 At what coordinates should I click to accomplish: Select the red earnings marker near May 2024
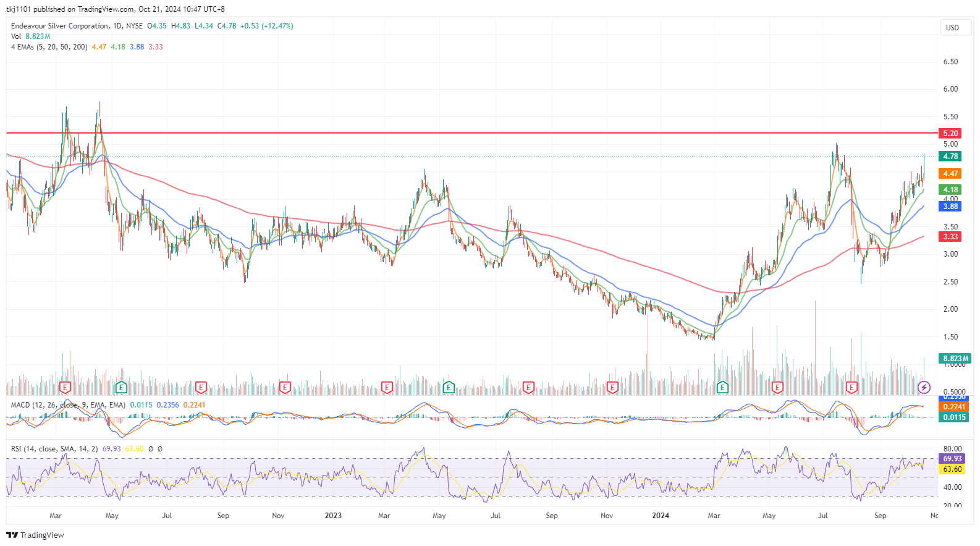777,388
